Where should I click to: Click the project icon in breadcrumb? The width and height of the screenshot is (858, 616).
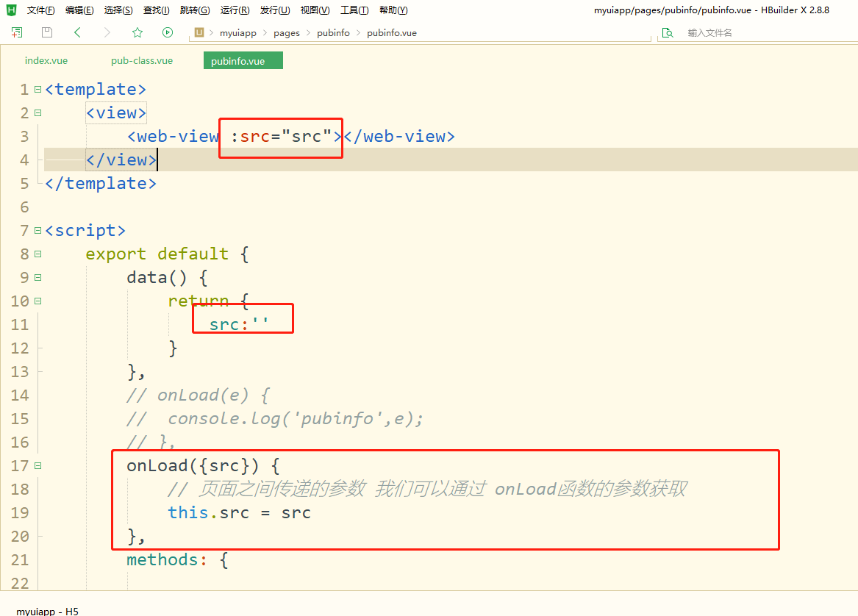click(199, 32)
